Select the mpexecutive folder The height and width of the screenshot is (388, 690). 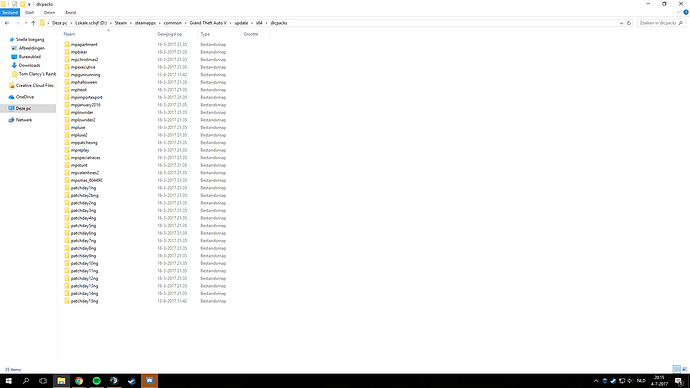pos(83,67)
